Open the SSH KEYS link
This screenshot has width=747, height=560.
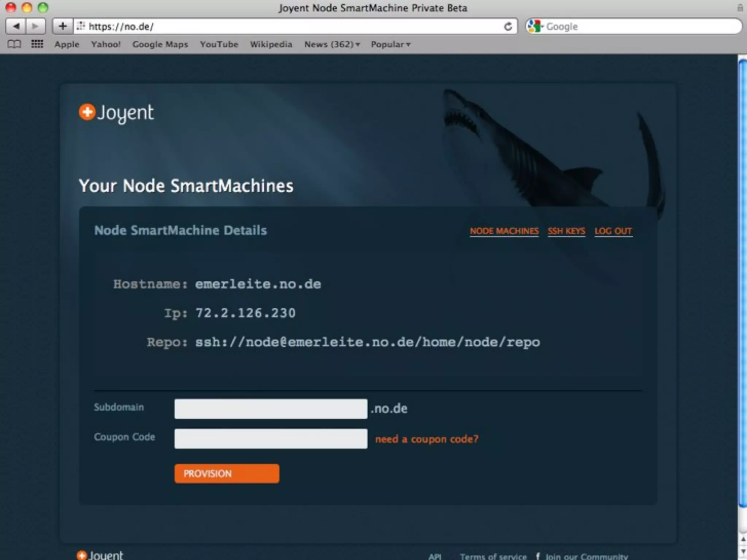566,231
